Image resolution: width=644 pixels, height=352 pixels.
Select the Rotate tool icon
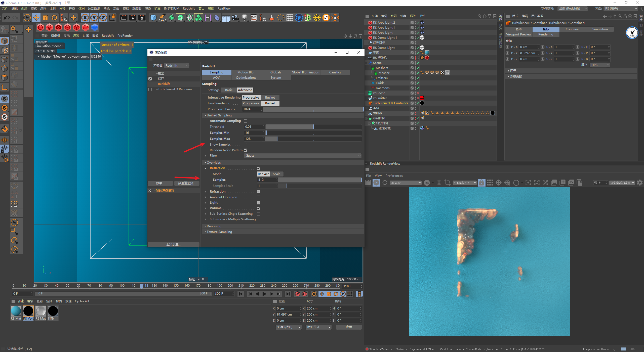54,18
